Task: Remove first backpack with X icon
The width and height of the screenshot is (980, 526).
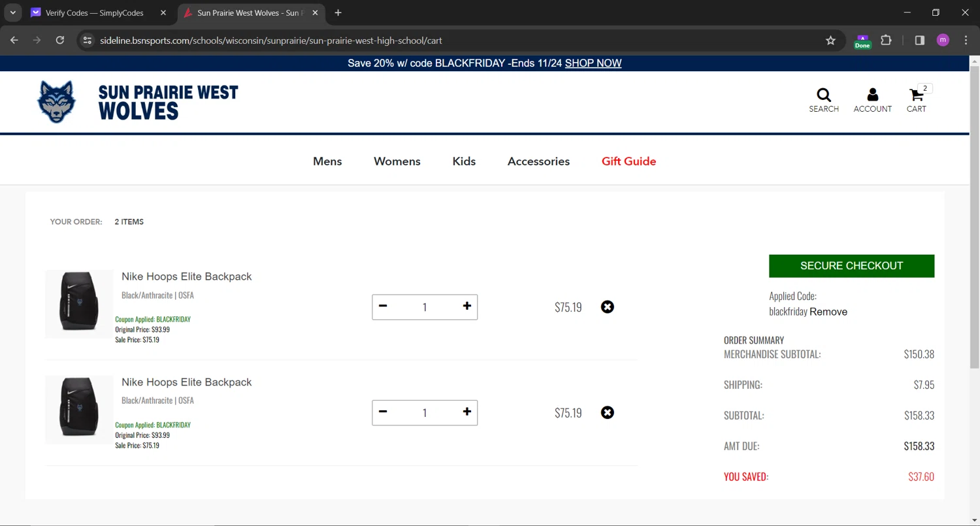Action: click(608, 307)
